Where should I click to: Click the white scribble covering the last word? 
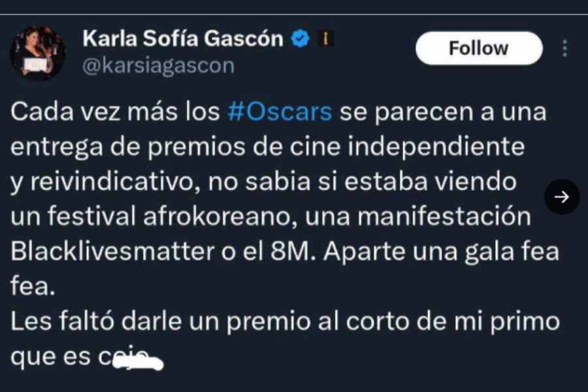138,363
